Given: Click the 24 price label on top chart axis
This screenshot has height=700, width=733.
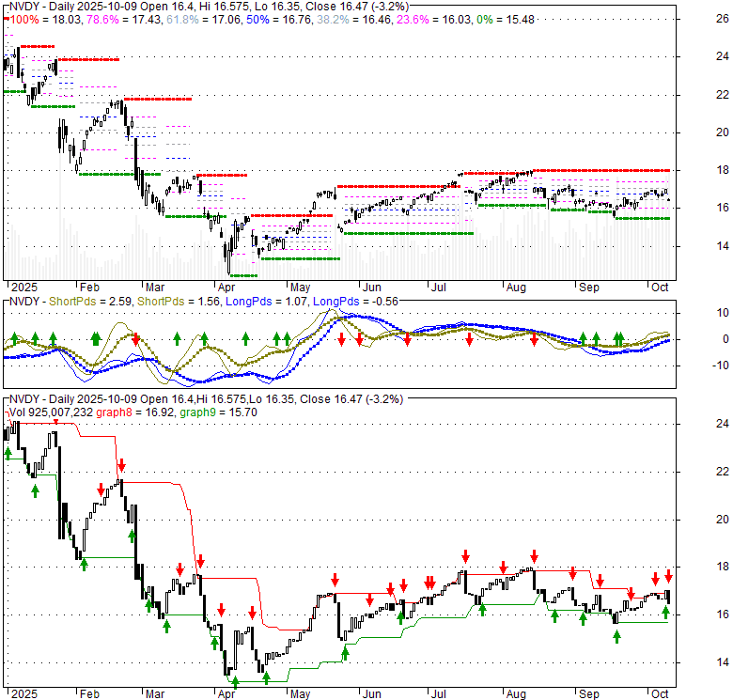Looking at the screenshot, I should coord(723,56).
